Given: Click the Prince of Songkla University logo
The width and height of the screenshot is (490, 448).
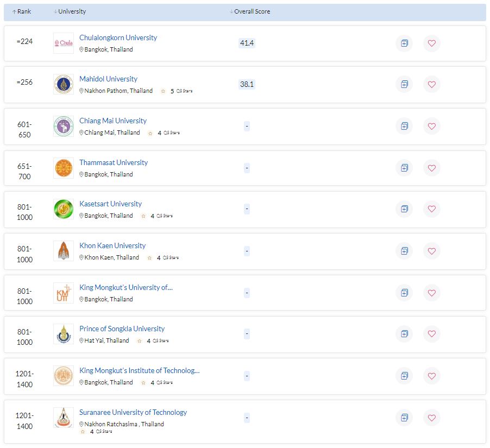Looking at the screenshot, I should pos(64,333).
